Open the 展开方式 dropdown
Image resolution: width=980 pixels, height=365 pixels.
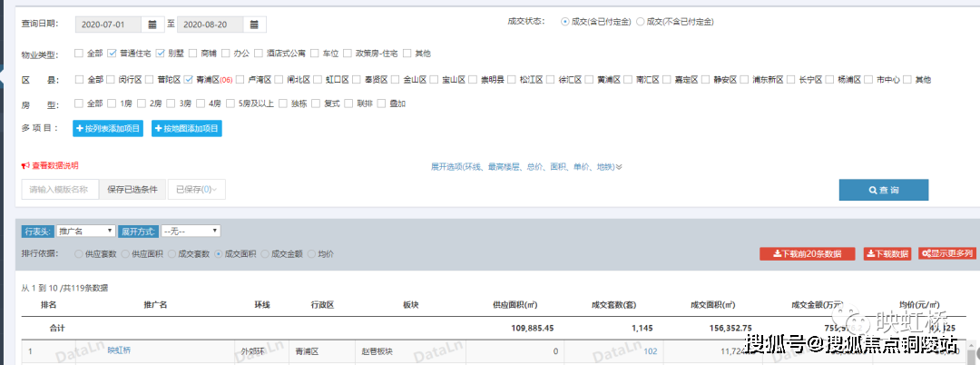click(191, 231)
